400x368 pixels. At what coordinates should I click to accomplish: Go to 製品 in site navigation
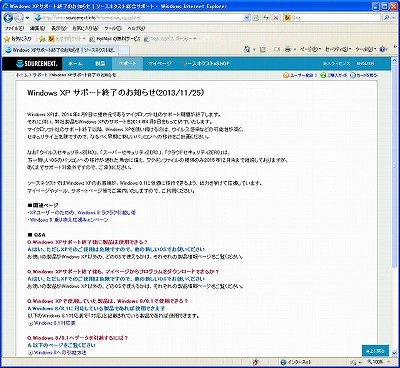coord(100,63)
